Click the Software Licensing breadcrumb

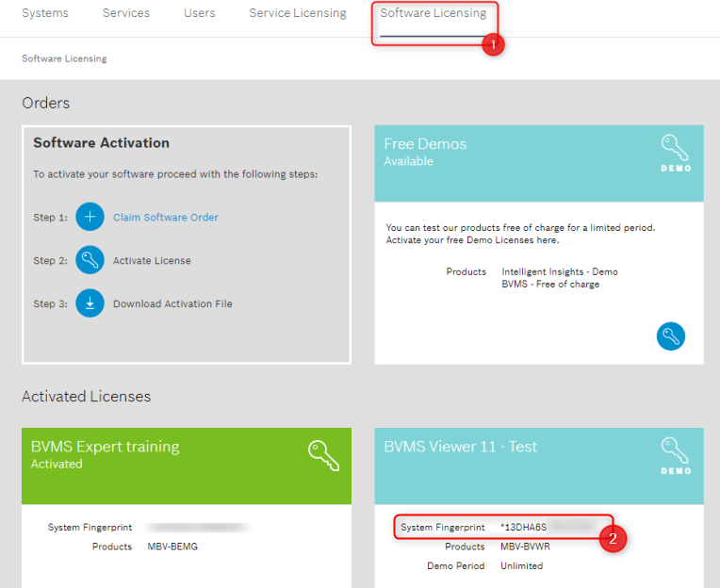pos(64,58)
